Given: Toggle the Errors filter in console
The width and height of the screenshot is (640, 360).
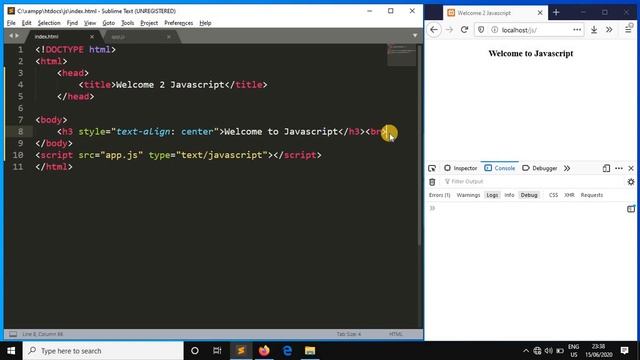Looking at the screenshot, I should (440, 195).
